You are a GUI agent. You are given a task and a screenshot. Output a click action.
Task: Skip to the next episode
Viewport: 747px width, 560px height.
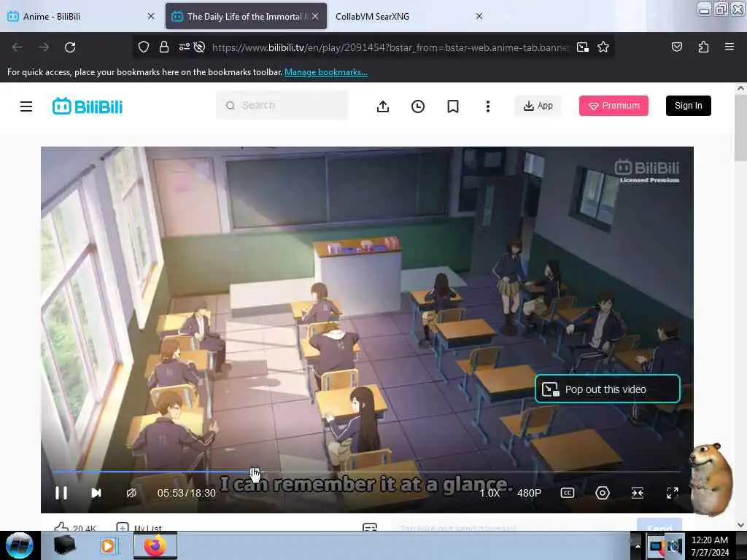click(96, 493)
